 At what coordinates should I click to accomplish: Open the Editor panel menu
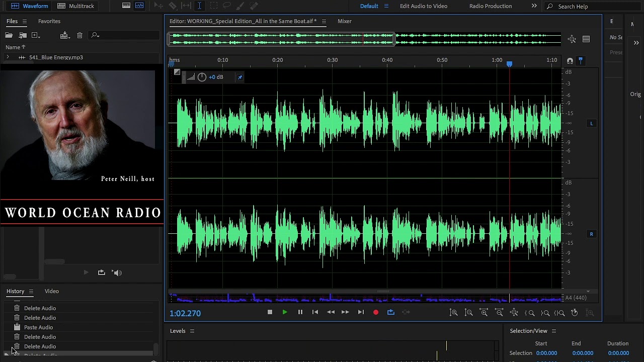coord(324,21)
